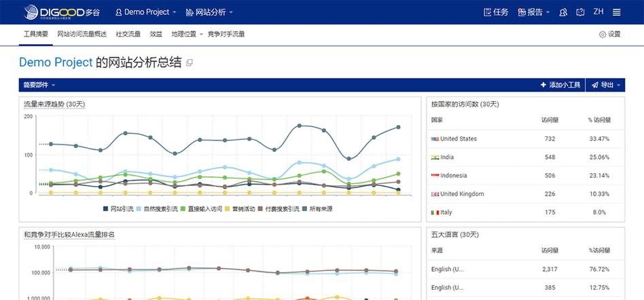Click 添加小工具 add widget button
Viewport: 644px width, 300px height.
[560, 85]
